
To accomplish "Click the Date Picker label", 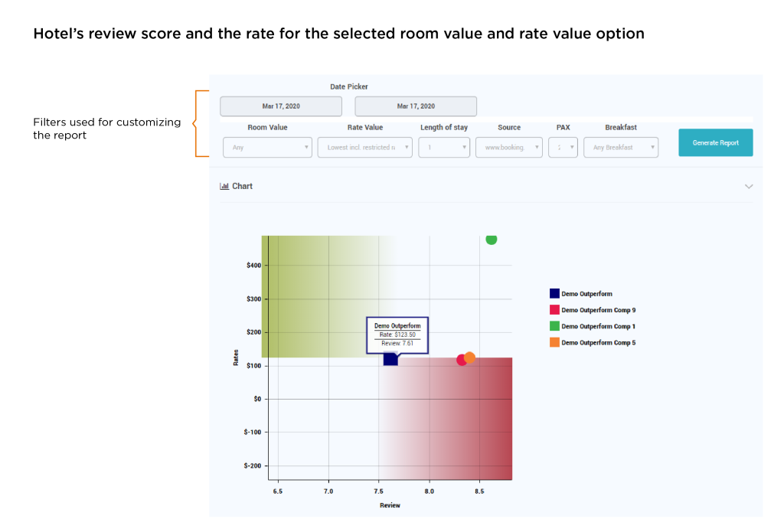I will tap(349, 86).
